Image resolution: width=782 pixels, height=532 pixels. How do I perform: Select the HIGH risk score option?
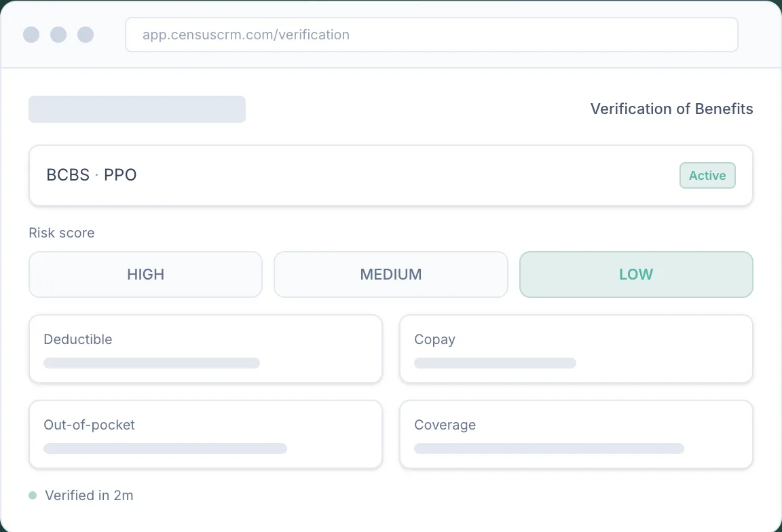pos(146,274)
